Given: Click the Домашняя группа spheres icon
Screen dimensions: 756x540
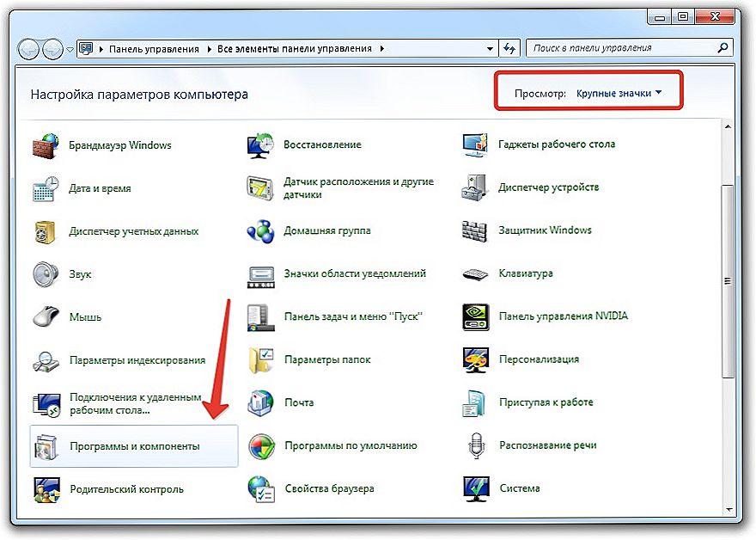Looking at the screenshot, I should (x=260, y=230).
